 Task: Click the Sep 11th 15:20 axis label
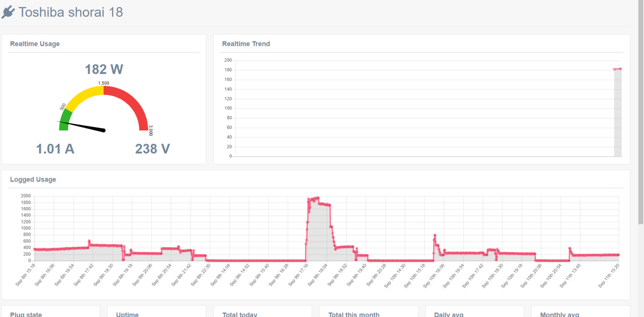point(609,275)
